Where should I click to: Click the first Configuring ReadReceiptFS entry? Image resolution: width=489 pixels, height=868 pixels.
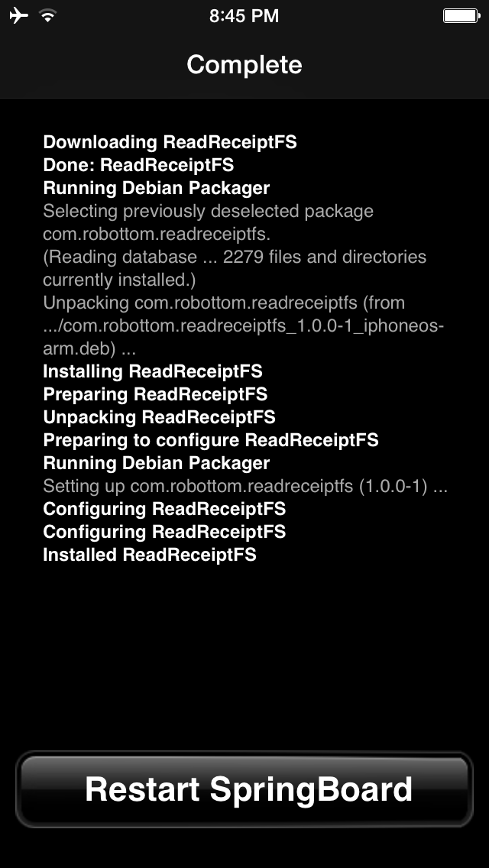click(x=164, y=509)
